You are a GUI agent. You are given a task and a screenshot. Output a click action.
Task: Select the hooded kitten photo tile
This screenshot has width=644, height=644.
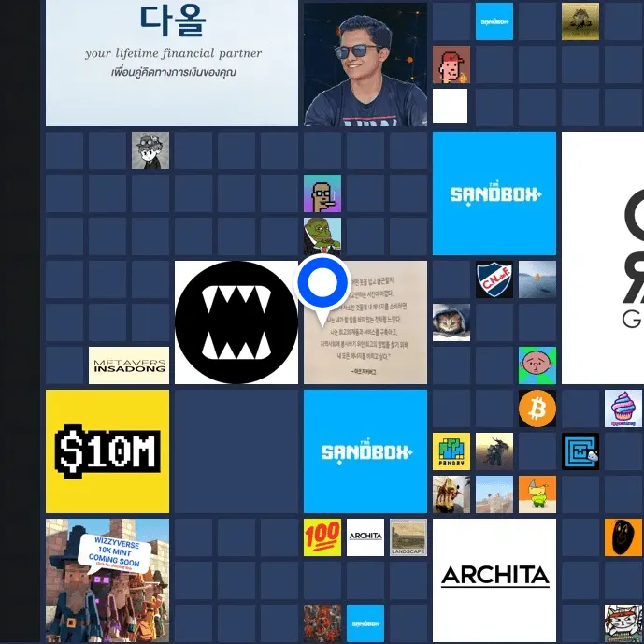[451, 322]
